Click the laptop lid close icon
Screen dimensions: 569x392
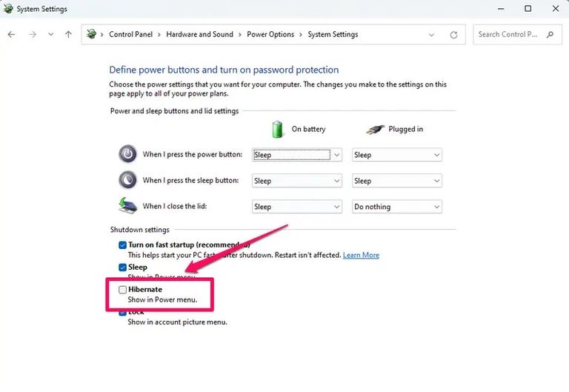128,206
